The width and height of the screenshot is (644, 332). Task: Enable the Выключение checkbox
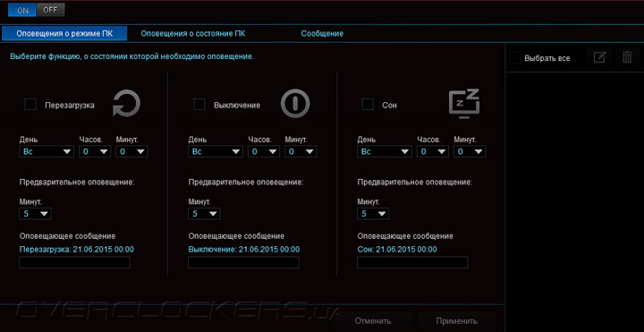199,105
